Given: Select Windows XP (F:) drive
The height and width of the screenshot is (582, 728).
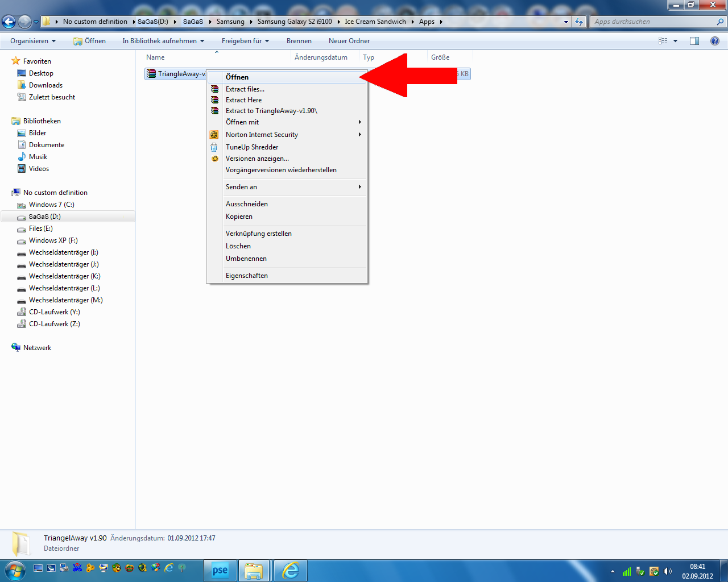Looking at the screenshot, I should [53, 240].
